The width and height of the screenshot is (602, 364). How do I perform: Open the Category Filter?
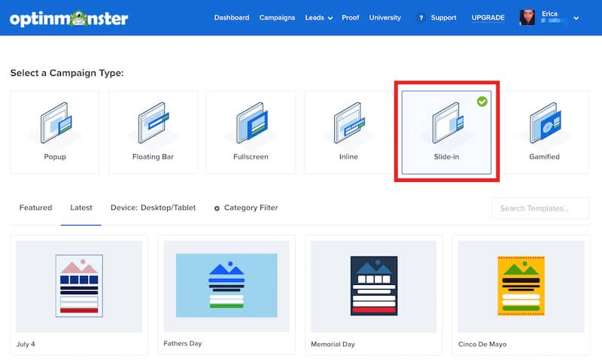[x=246, y=208]
